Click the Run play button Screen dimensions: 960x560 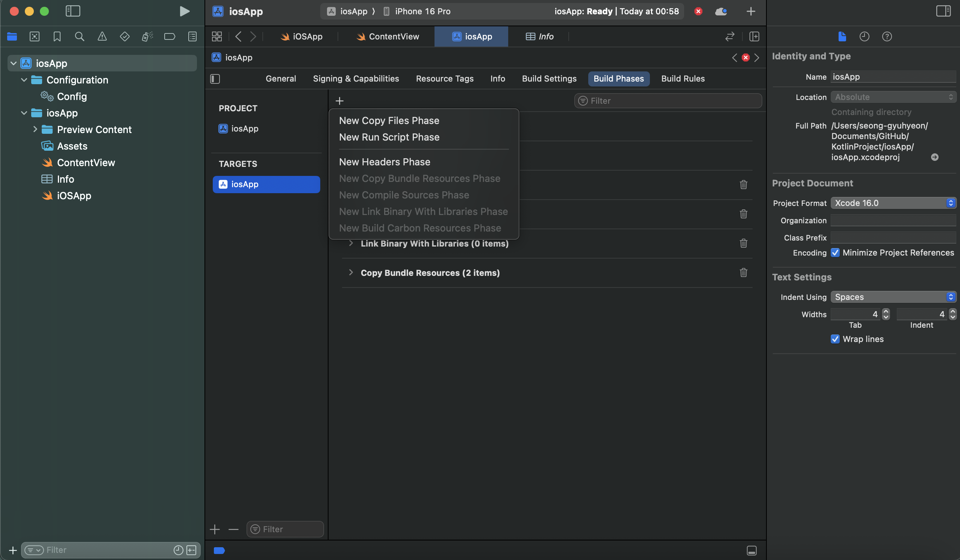click(185, 11)
